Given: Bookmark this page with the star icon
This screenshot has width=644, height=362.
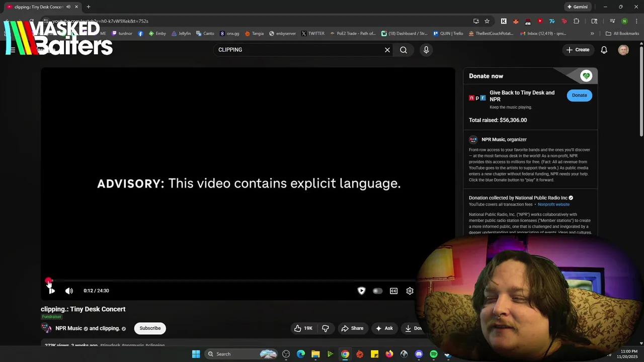Looking at the screenshot, I should point(487,21).
